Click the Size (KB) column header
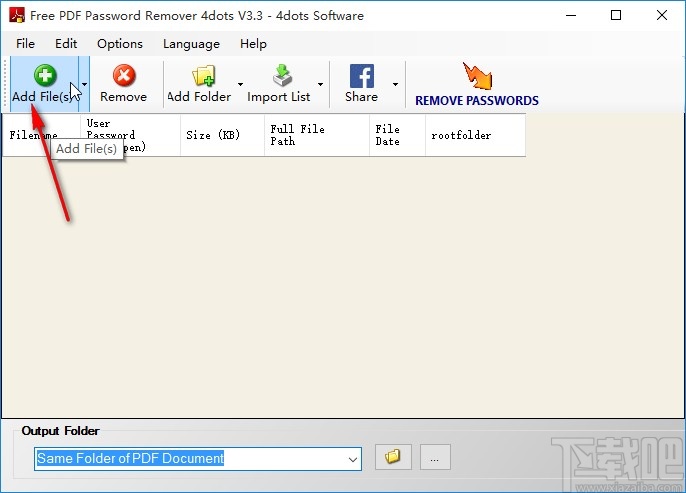The height and width of the screenshot is (493, 686). (x=222, y=135)
